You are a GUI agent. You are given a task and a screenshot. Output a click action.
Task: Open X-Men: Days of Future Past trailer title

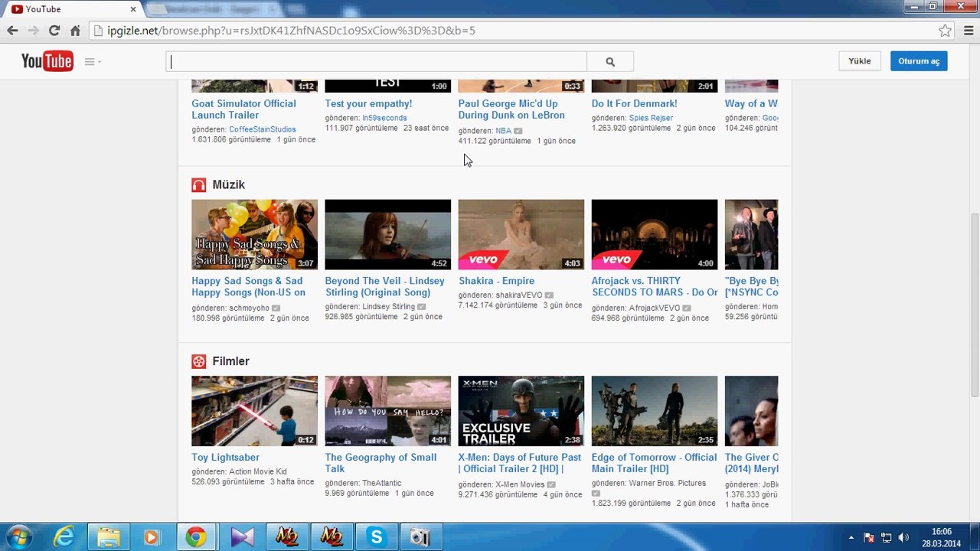(x=520, y=463)
